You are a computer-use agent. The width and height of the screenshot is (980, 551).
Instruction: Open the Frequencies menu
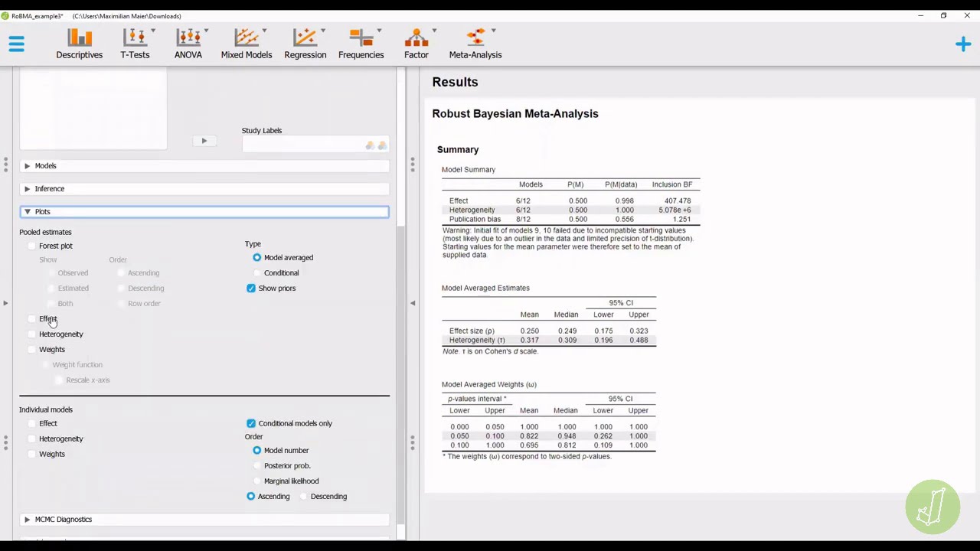(361, 44)
